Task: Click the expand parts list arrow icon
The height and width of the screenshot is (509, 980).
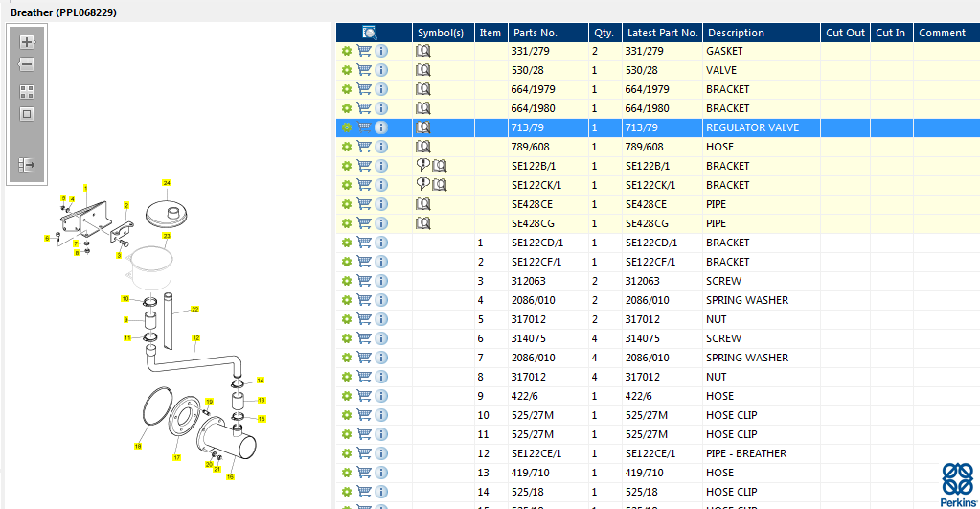Action: 26,165
